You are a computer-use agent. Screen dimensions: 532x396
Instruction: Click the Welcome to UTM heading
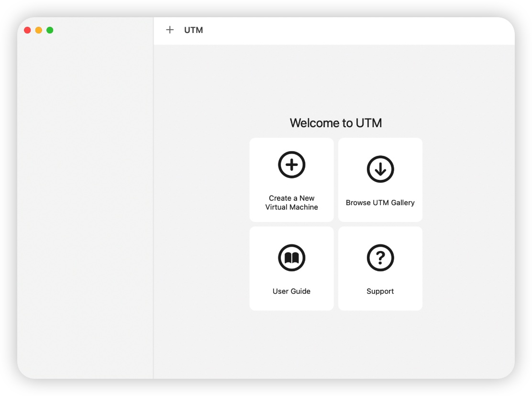[335, 123]
